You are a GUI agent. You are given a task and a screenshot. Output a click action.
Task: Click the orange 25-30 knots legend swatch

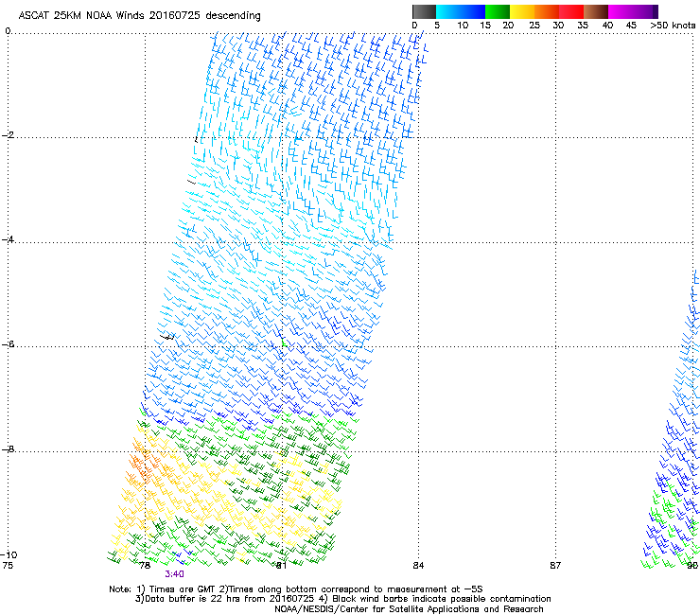click(x=547, y=11)
